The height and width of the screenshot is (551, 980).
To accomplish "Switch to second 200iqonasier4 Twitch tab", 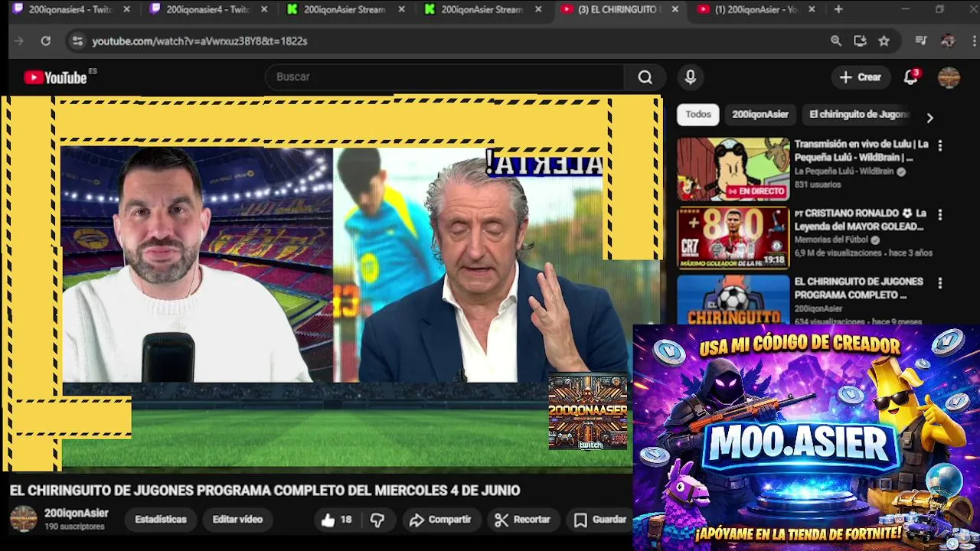I will 207,9.
